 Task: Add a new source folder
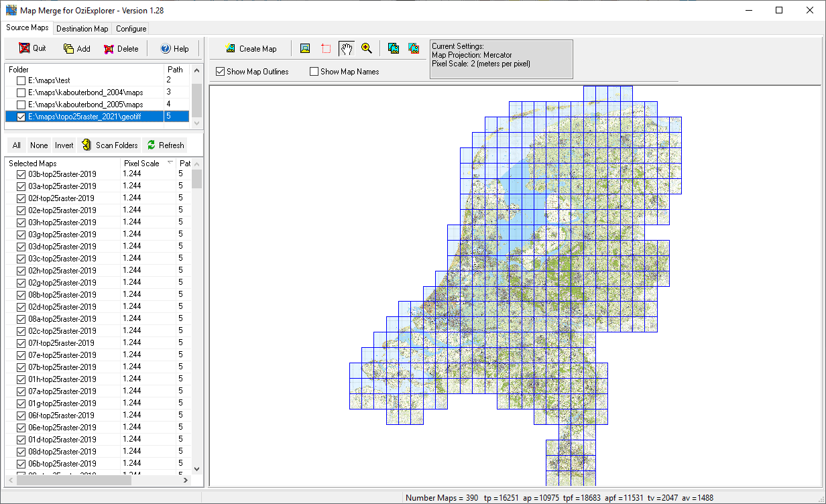pyautogui.click(x=76, y=48)
